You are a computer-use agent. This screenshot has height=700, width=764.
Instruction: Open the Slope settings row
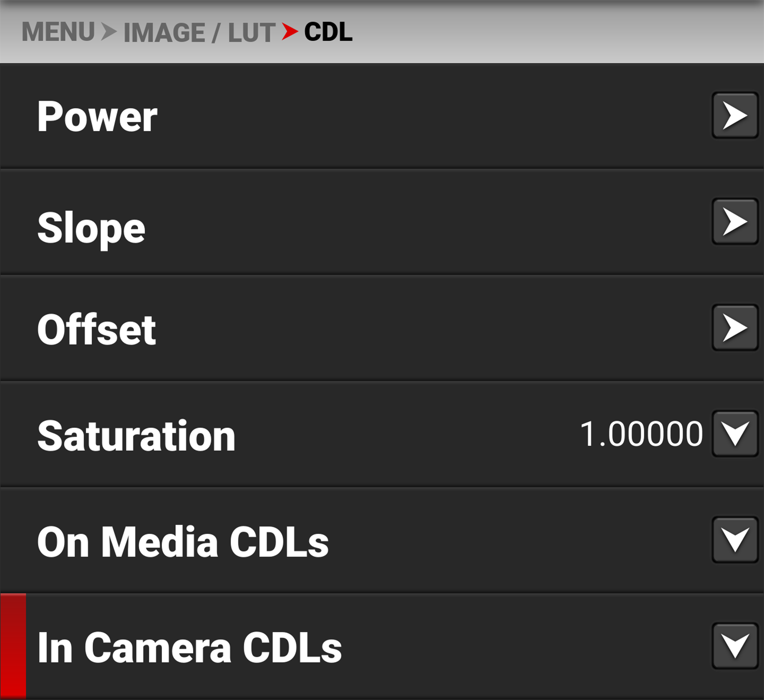(91, 227)
